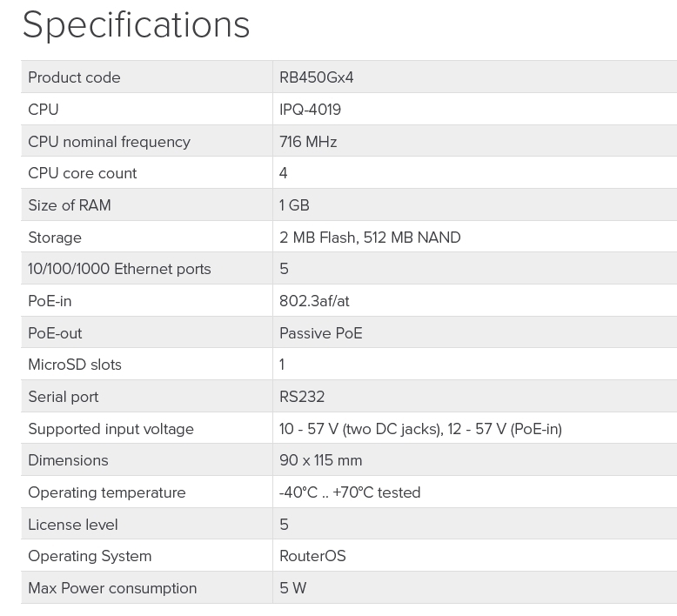The image size is (677, 616).
Task: Click the 5 W power consumption value
Action: (292, 588)
